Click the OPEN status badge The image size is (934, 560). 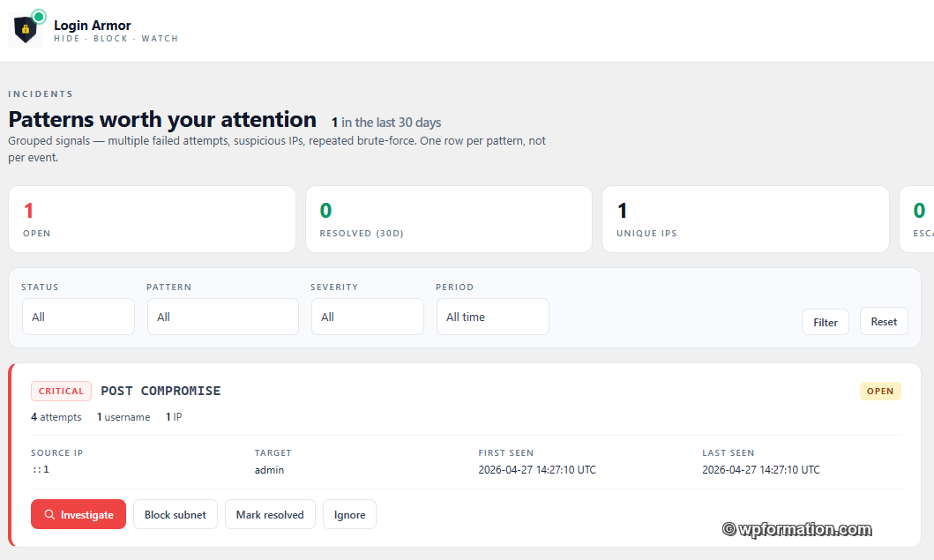click(x=880, y=391)
